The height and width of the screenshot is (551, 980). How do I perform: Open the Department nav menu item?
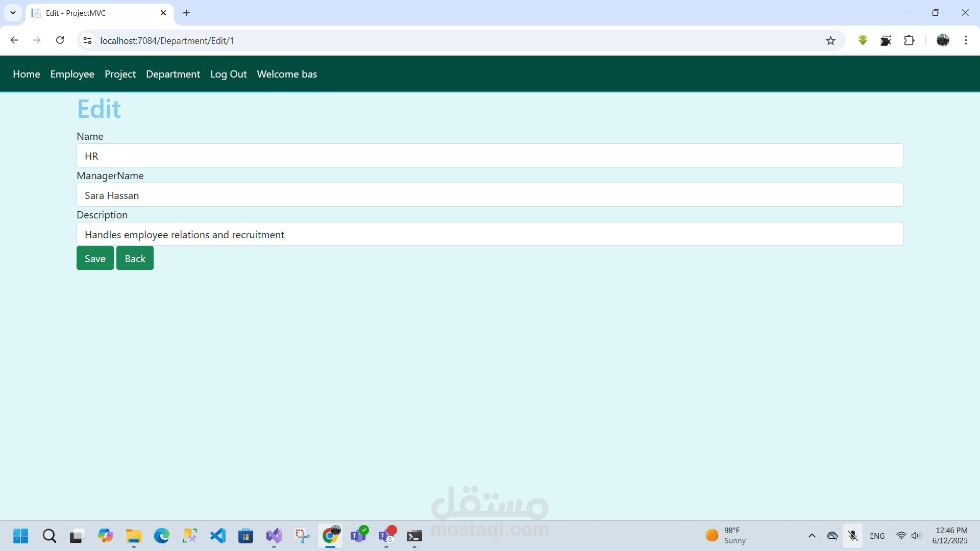[x=173, y=74]
